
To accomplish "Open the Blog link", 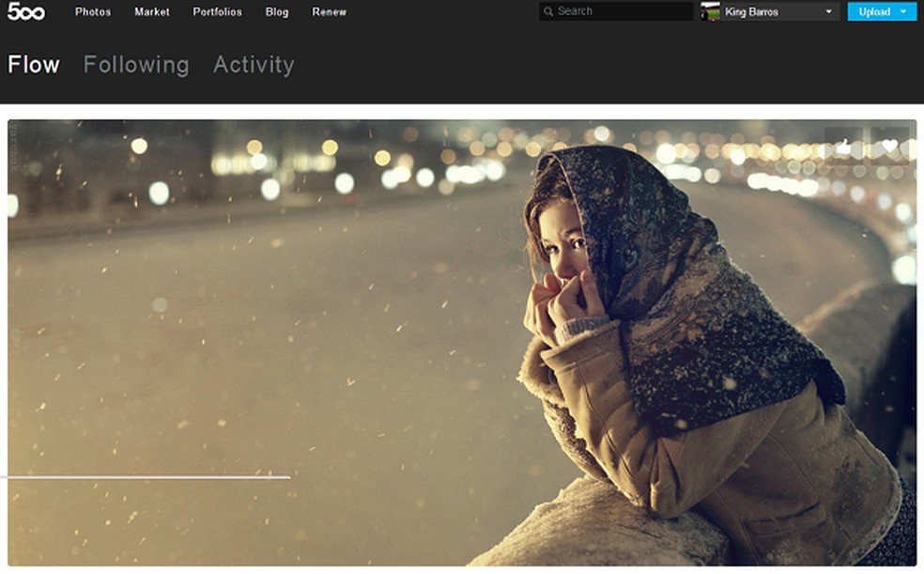I will (x=277, y=12).
